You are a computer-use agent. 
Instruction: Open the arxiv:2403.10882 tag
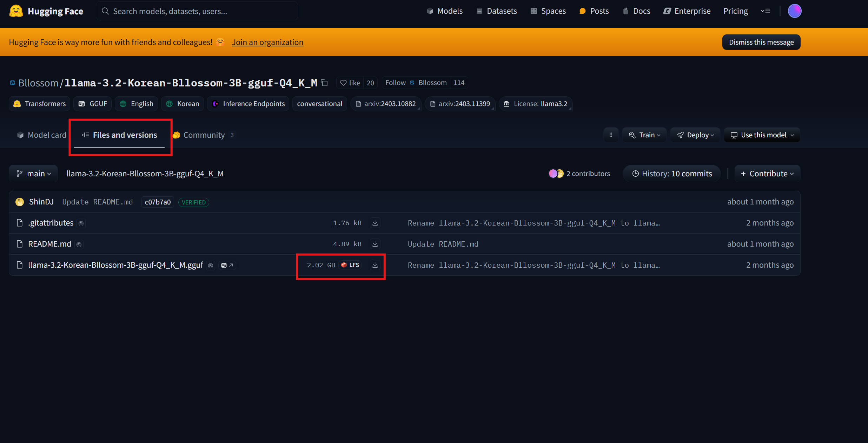[386, 104]
